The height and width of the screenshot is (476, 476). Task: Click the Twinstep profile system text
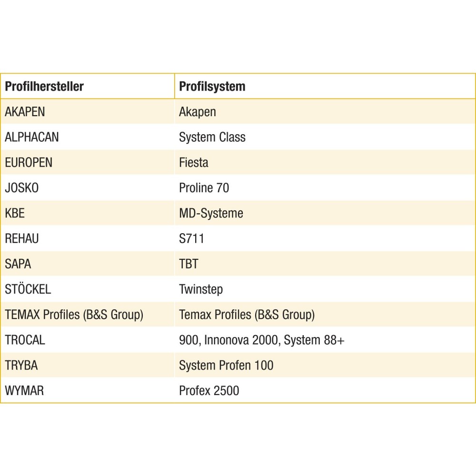point(201,289)
